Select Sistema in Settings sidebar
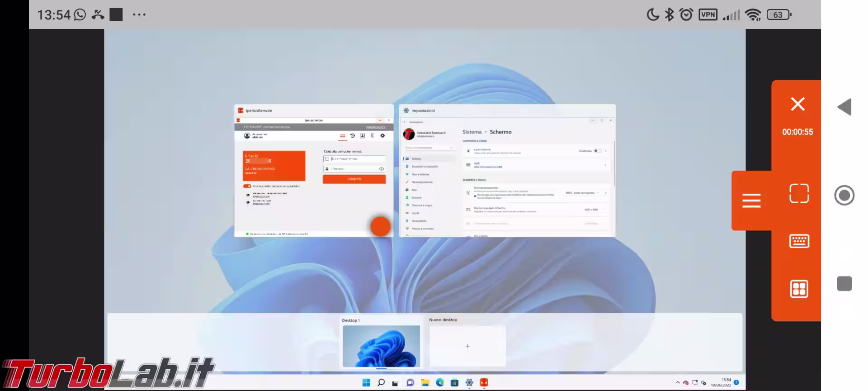868x391 pixels. 429,159
